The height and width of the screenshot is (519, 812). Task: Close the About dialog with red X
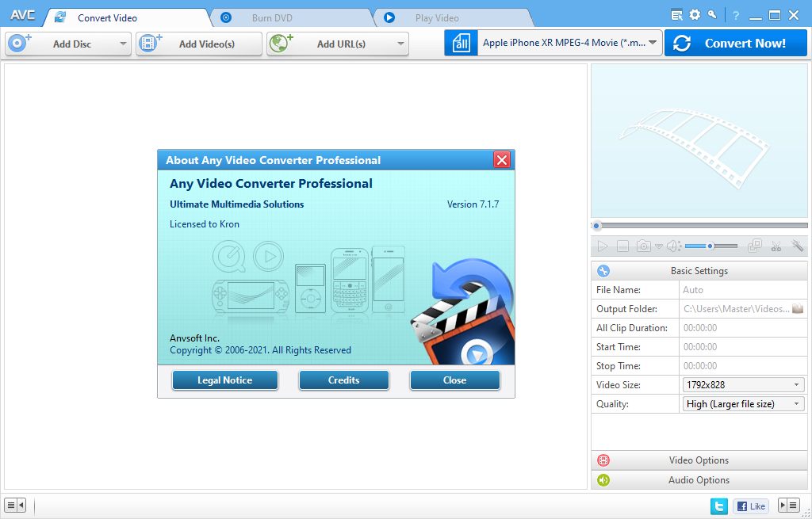502,160
